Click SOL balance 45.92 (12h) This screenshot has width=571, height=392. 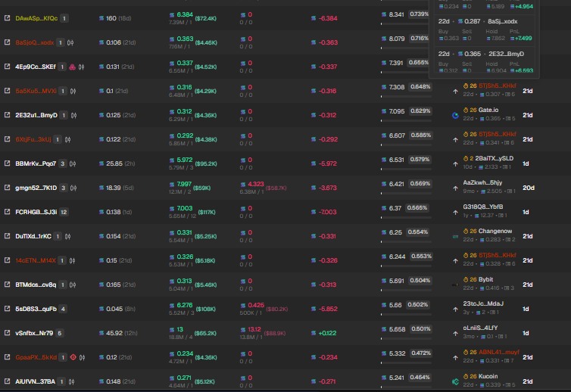[117, 333]
